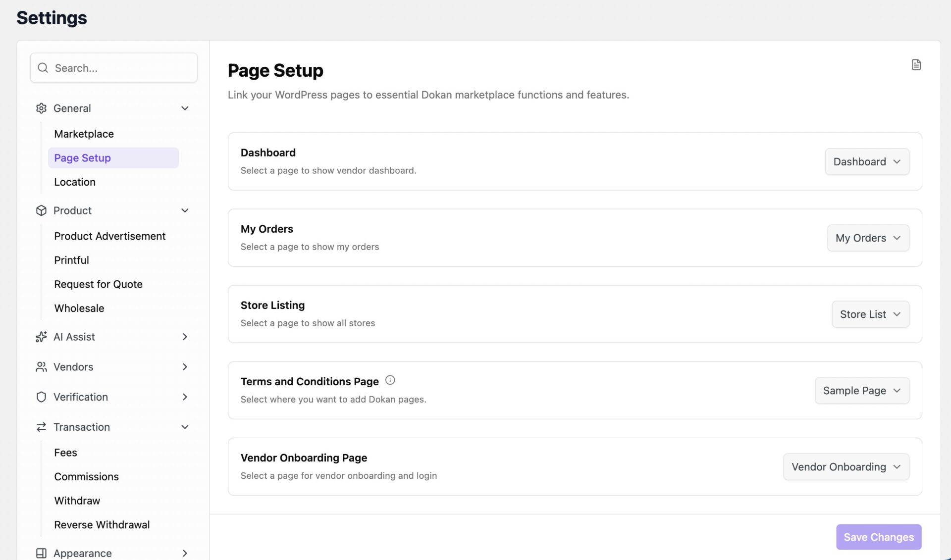
Task: Collapse the Transaction section chevron
Action: click(185, 427)
